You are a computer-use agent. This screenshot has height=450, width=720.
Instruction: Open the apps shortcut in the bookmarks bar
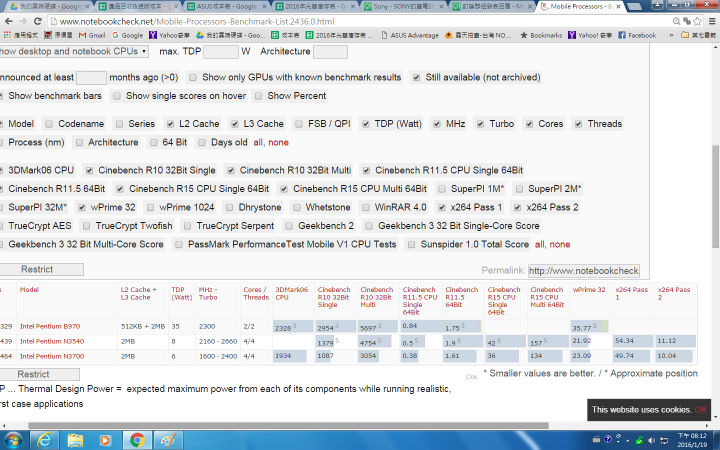tap(20, 35)
